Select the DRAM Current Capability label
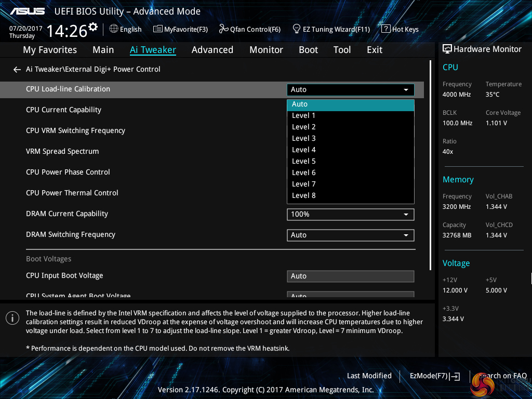Screen dimensions: 532x399 click(x=67, y=214)
